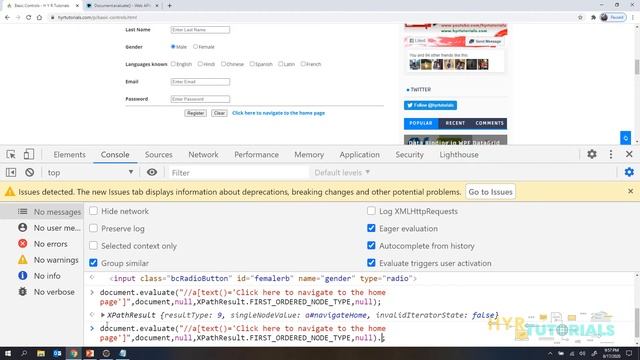Select the No warnings sidebar entry
This screenshot has width=640, height=360.
(42, 260)
